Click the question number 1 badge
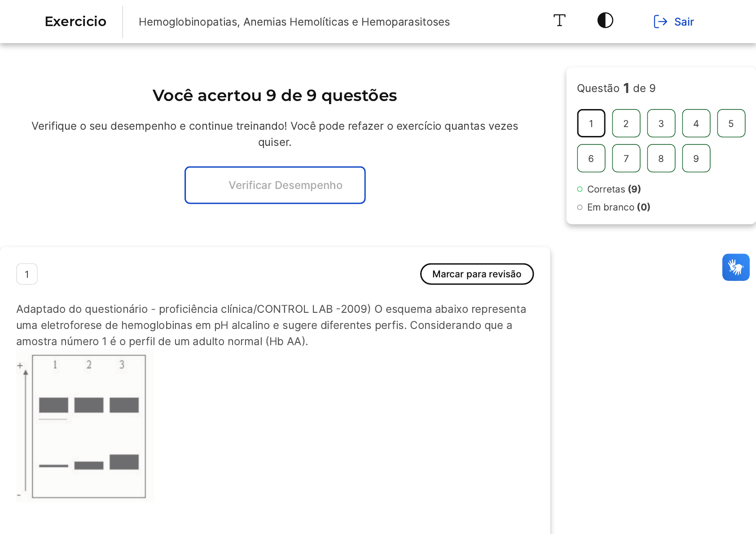The height and width of the screenshot is (534, 756). (27, 274)
